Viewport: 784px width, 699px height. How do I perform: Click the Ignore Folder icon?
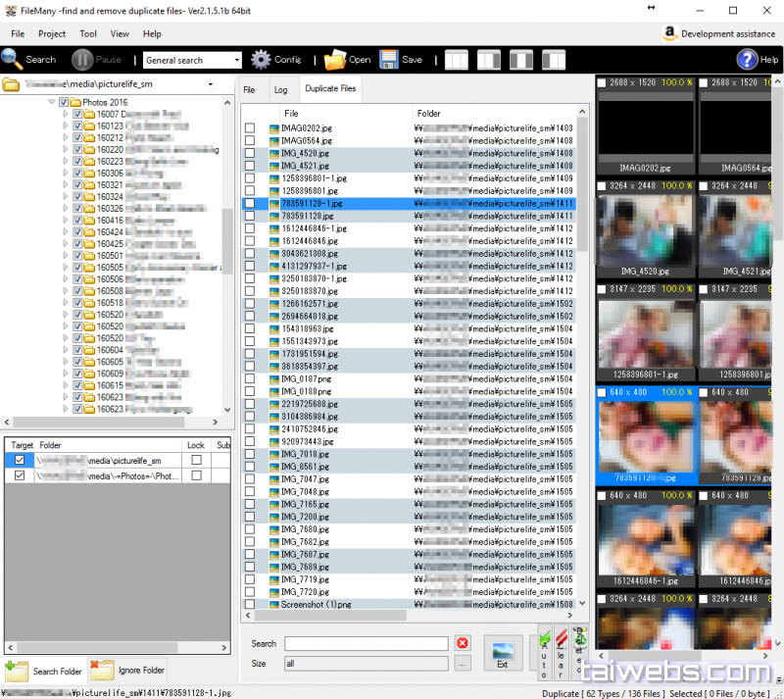click(x=102, y=672)
